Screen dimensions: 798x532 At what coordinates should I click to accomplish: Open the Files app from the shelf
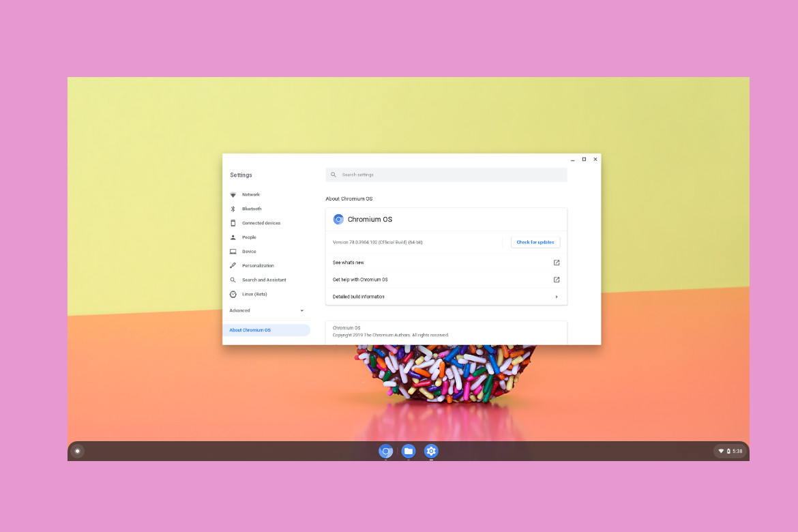[408, 451]
